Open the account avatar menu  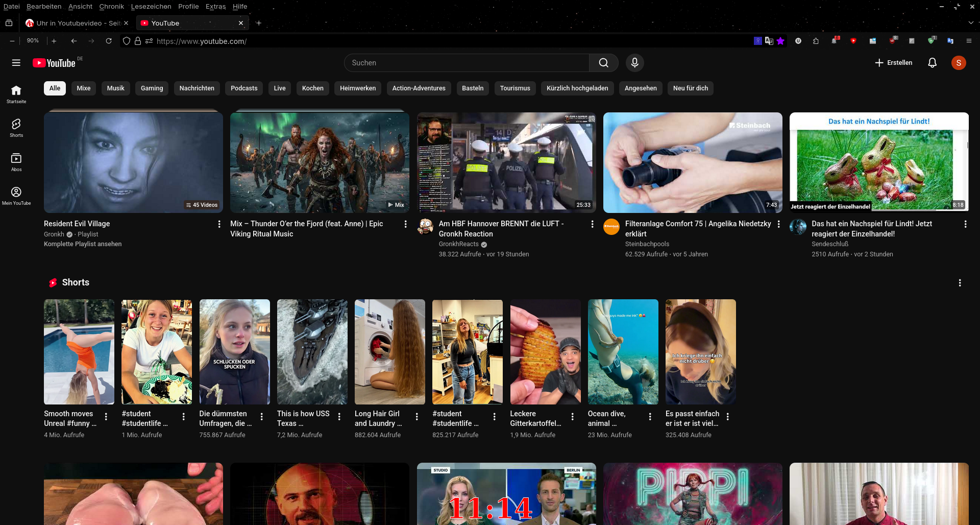958,63
